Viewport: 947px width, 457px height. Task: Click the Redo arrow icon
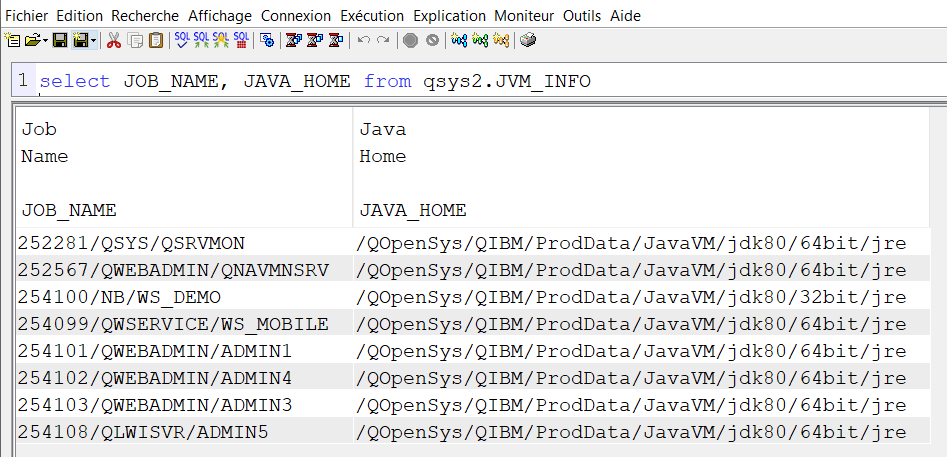coord(383,40)
